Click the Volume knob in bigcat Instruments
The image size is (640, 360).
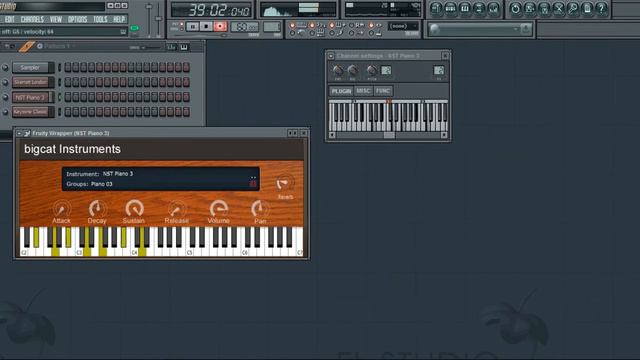[218, 209]
